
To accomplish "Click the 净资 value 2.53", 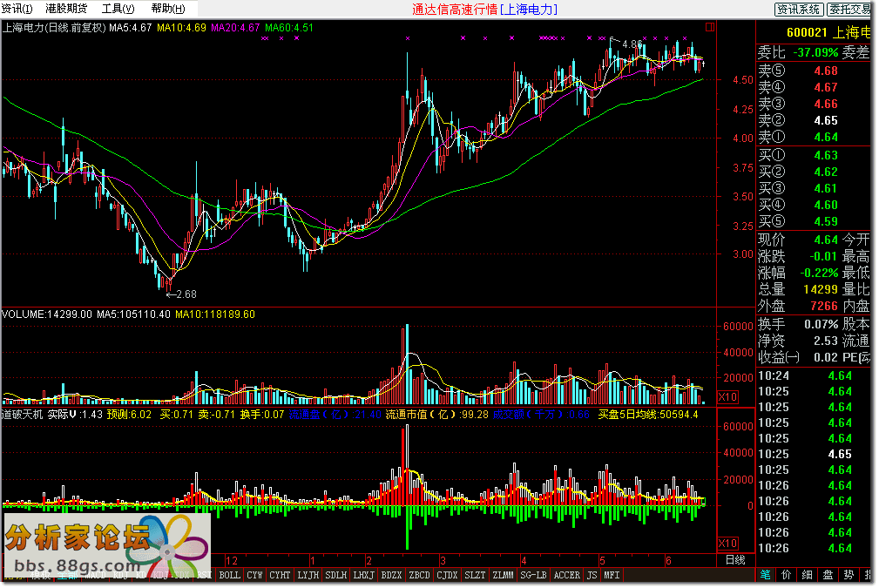I will pyautogui.click(x=826, y=341).
